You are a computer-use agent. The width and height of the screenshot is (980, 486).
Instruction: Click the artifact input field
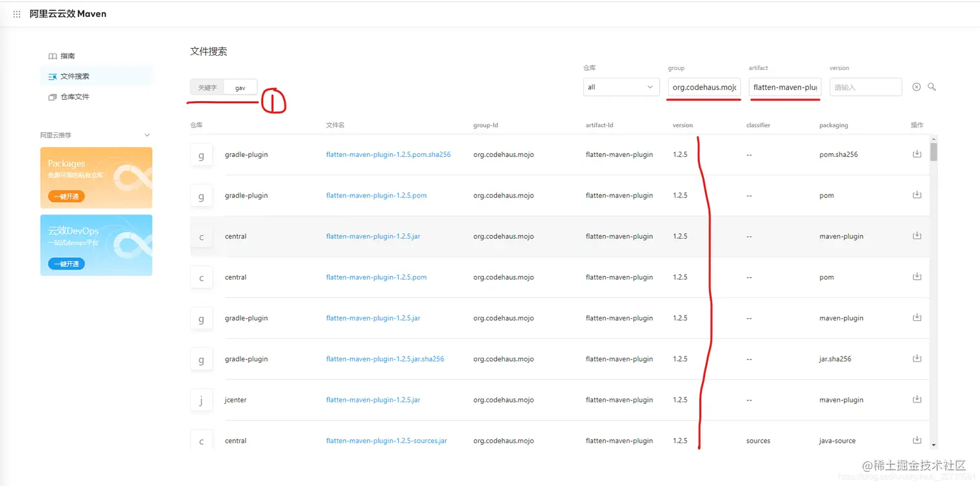click(785, 87)
